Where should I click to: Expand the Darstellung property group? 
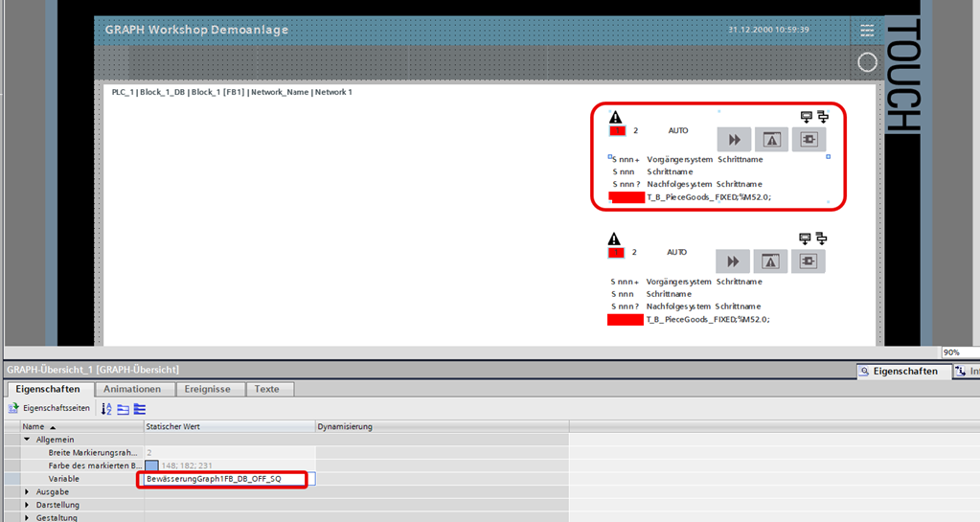click(27, 505)
